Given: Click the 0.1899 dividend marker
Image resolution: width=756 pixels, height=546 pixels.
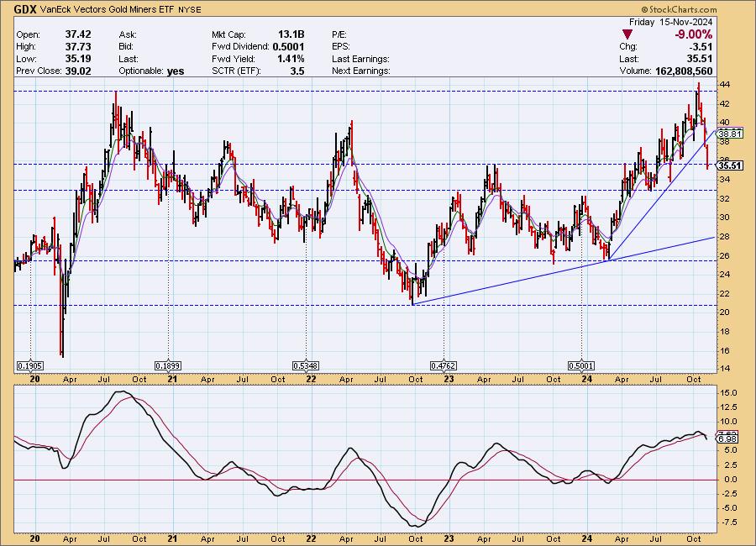Looking at the screenshot, I should pyautogui.click(x=168, y=366).
